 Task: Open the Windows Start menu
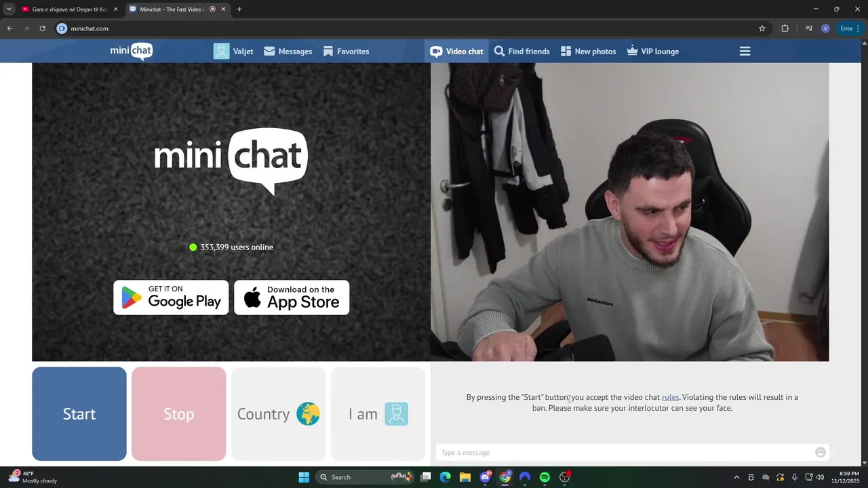(304, 477)
